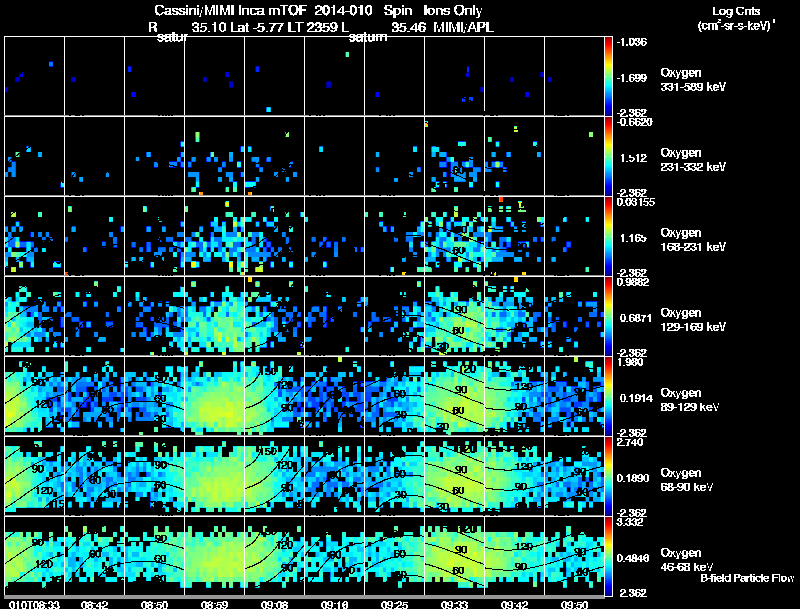This screenshot has height=609, width=800.
Task: Click the Oxygen 331-589 keV row label
Action: tap(693, 80)
